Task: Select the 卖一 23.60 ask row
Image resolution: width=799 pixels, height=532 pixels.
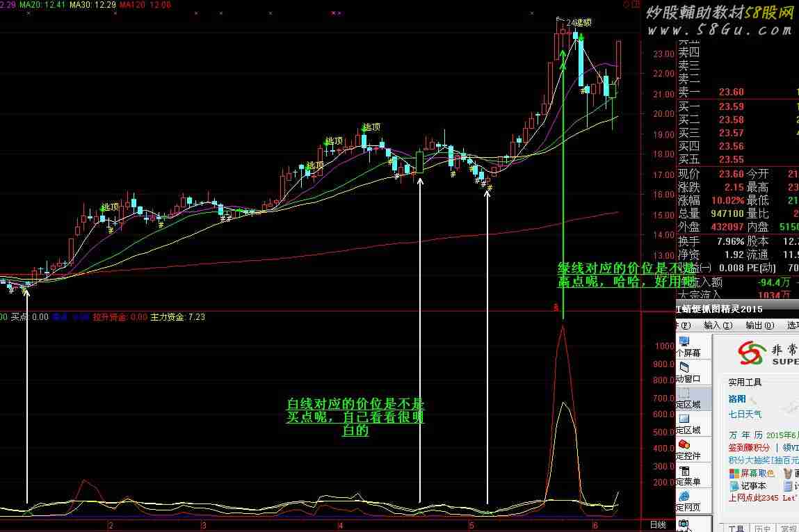Action: tap(738, 92)
